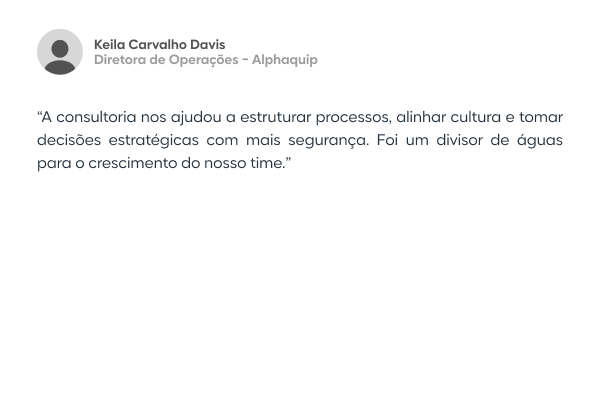Click the empty area below the testimonial

(x=303, y=290)
